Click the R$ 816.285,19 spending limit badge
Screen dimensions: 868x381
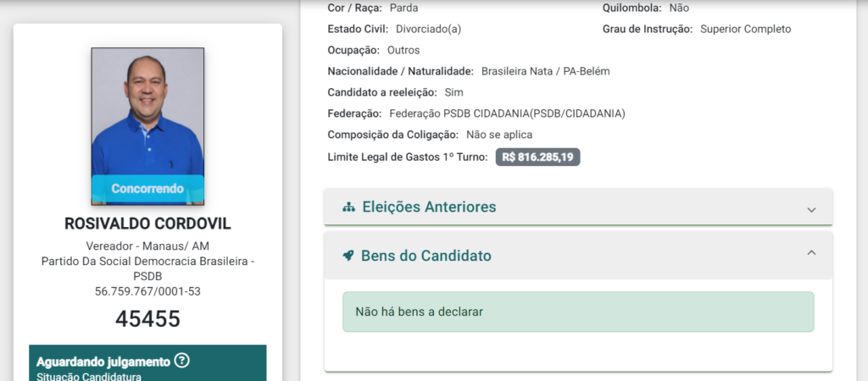(537, 157)
